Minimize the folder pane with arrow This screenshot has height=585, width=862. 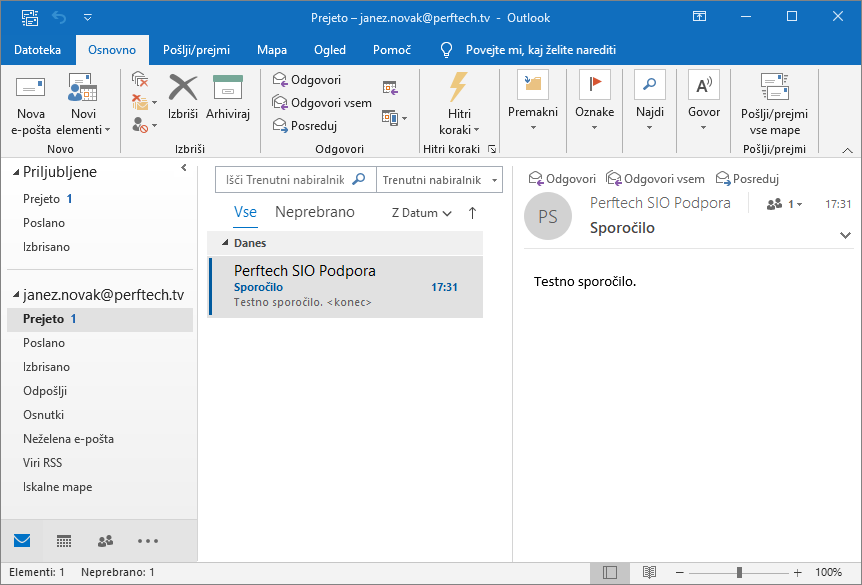(184, 168)
